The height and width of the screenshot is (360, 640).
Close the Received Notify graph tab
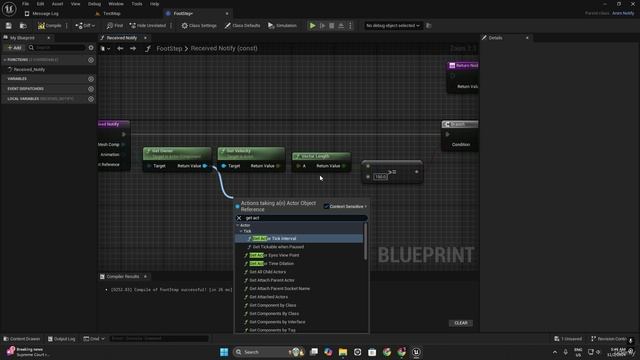145,38
